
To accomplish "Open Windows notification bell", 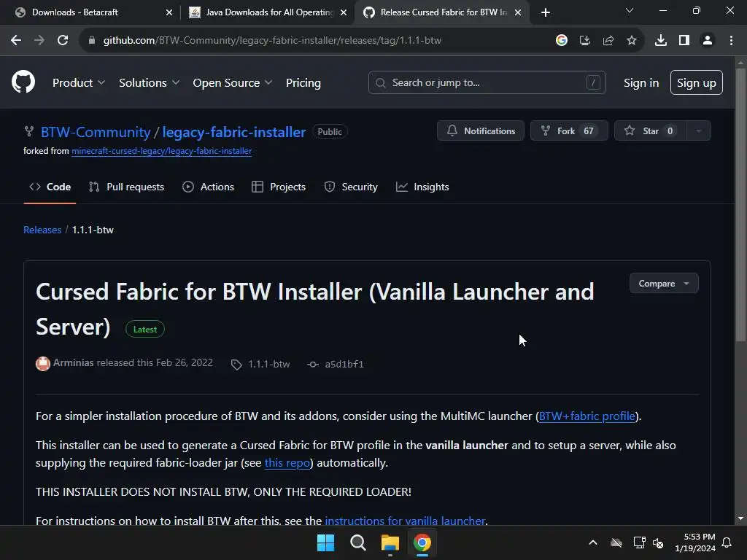I will (727, 542).
